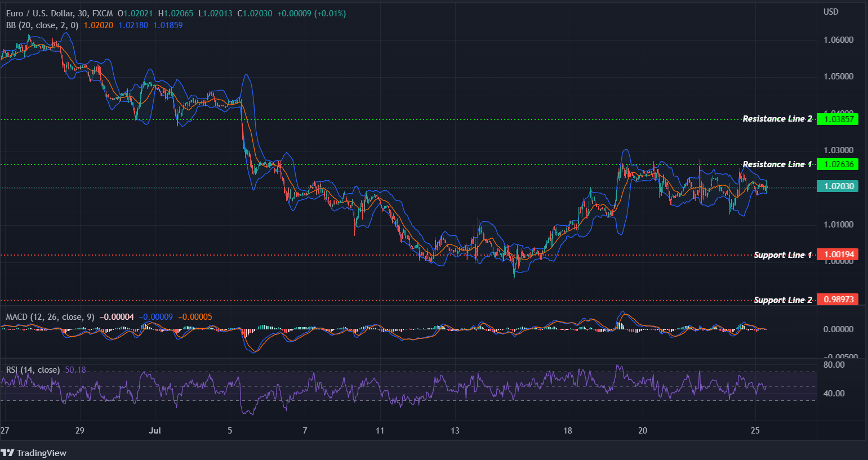Pick the Support Line 1 label
Viewport: 868px width, 460px height.
(782, 255)
